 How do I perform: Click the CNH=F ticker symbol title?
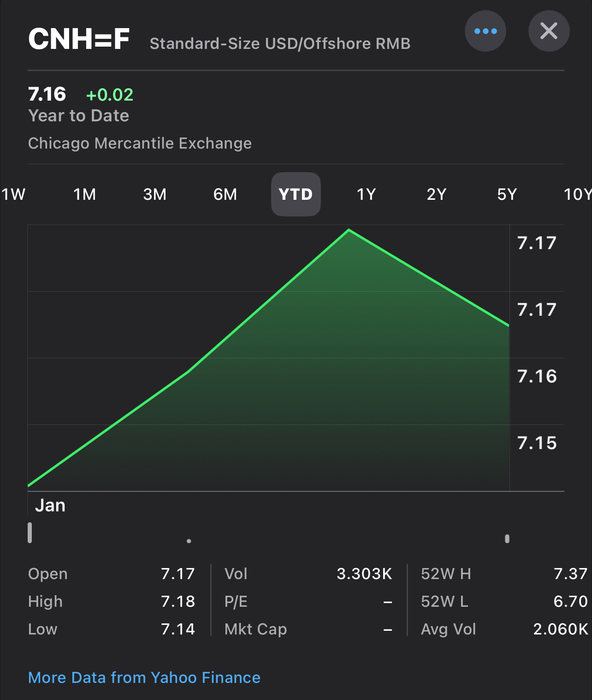(x=79, y=39)
